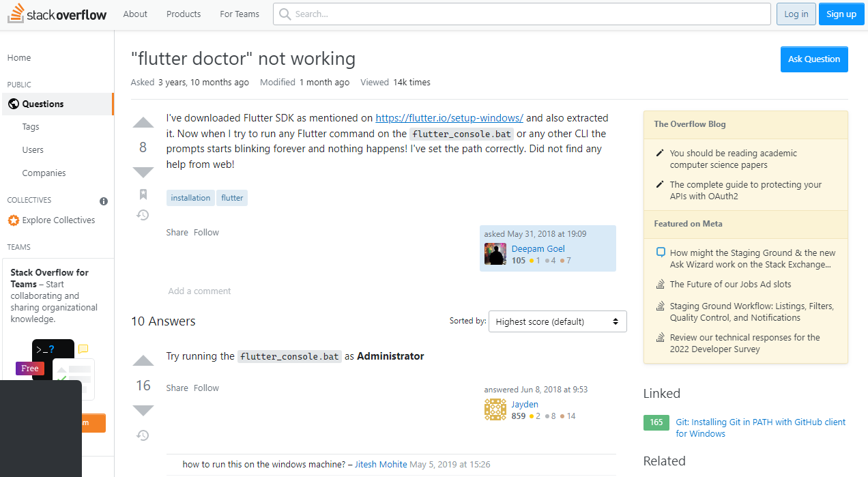Image resolution: width=868 pixels, height=477 pixels.
Task: Open the protecting APIs with OAuth2 post
Action: (746, 190)
